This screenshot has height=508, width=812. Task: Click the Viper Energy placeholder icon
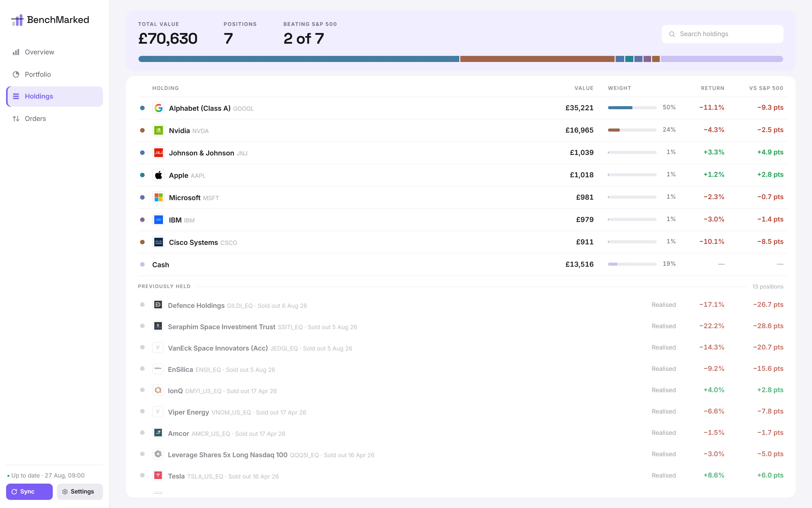point(158,411)
